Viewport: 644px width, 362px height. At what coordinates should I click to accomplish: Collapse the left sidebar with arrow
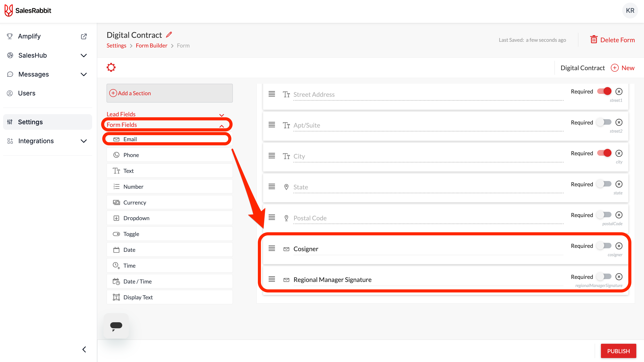point(84,349)
